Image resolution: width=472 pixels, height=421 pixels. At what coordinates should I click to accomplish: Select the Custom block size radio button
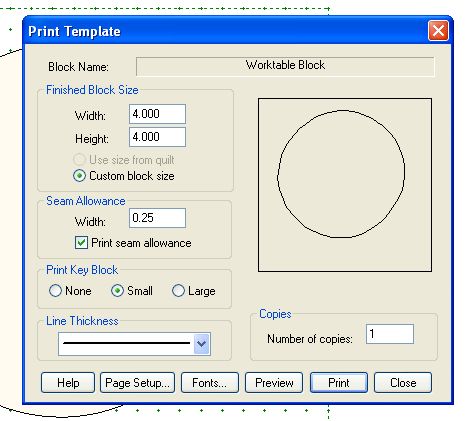79,176
